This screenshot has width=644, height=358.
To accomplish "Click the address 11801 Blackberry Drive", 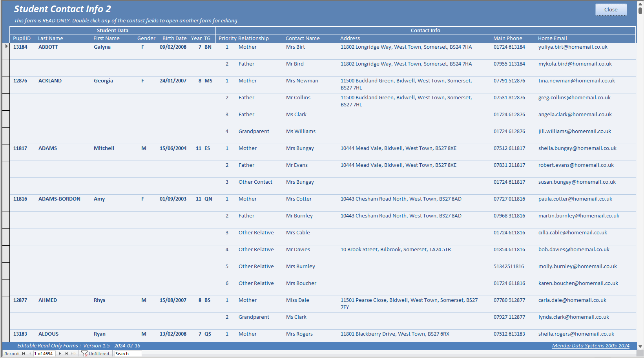I will point(395,334).
